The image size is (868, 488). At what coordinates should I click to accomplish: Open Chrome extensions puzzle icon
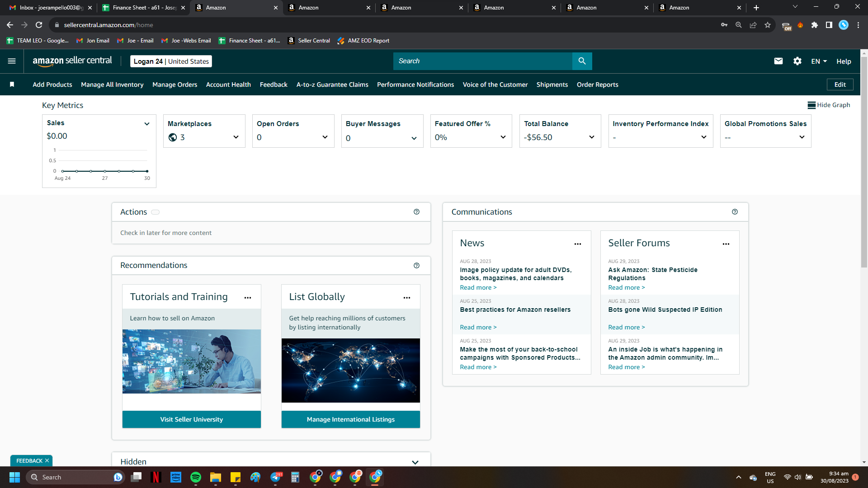click(815, 25)
